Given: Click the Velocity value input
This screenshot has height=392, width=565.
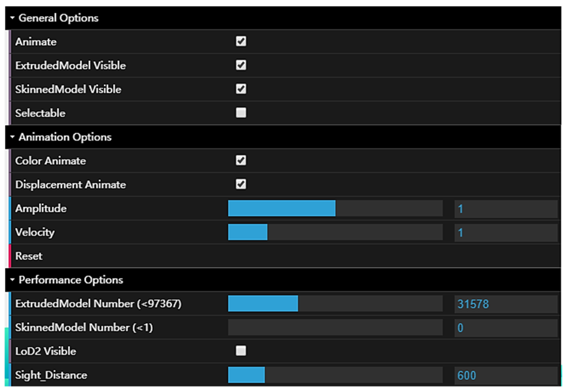Looking at the screenshot, I should coord(506,232).
